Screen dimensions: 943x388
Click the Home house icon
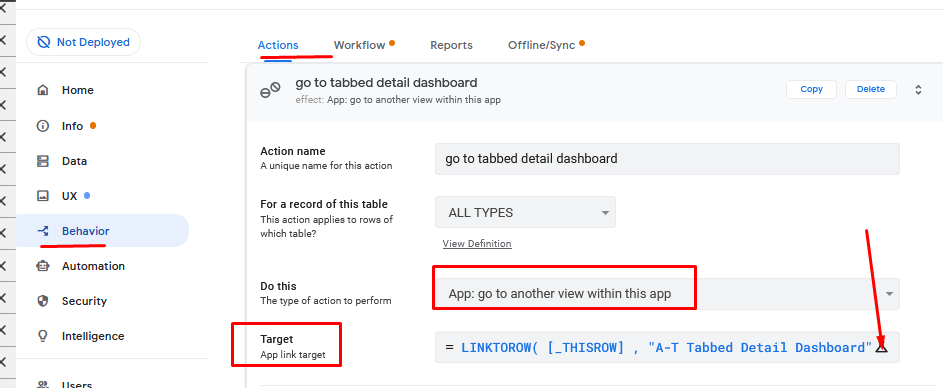(43, 90)
